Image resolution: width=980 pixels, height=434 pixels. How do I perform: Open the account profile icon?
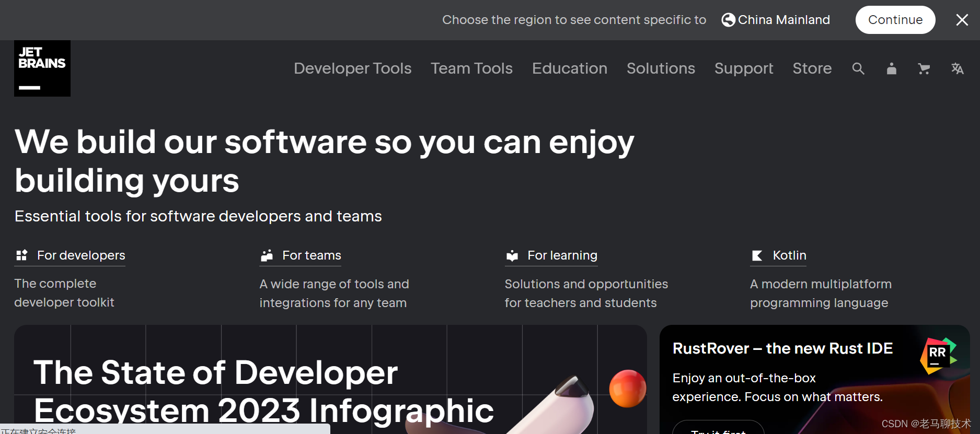[x=892, y=68]
